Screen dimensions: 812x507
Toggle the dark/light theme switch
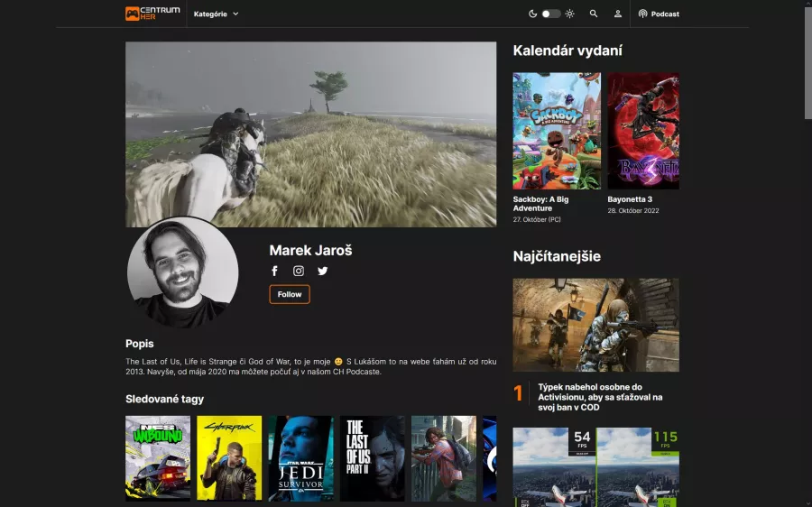click(551, 14)
